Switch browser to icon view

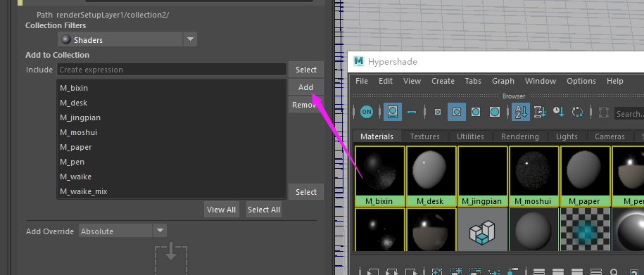(x=393, y=112)
